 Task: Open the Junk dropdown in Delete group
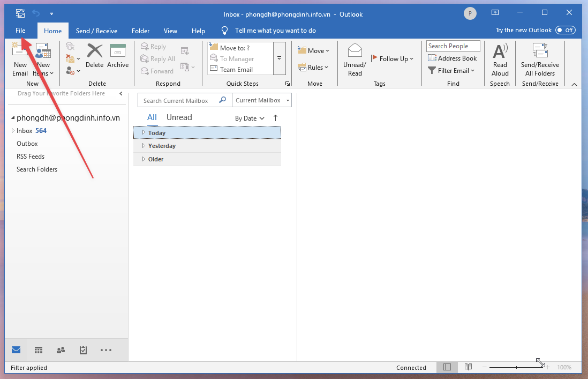(x=73, y=71)
